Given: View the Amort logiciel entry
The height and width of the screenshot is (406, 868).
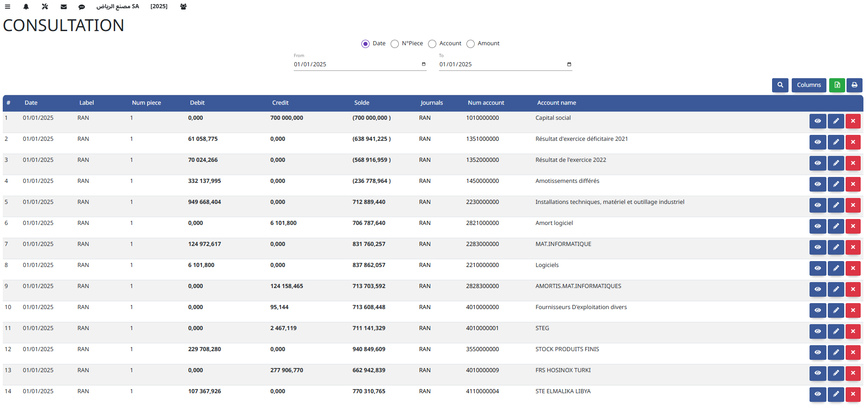Looking at the screenshot, I should point(818,226).
